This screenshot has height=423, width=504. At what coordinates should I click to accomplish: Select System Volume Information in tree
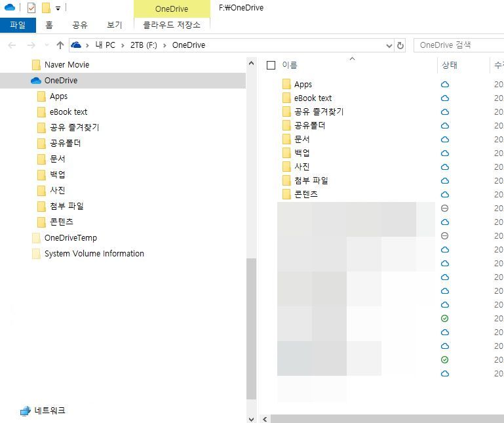click(94, 254)
